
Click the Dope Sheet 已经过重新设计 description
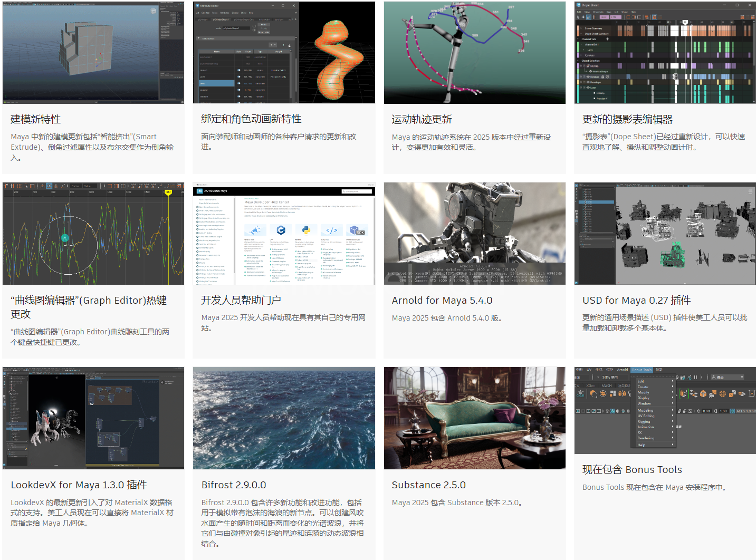point(664,142)
